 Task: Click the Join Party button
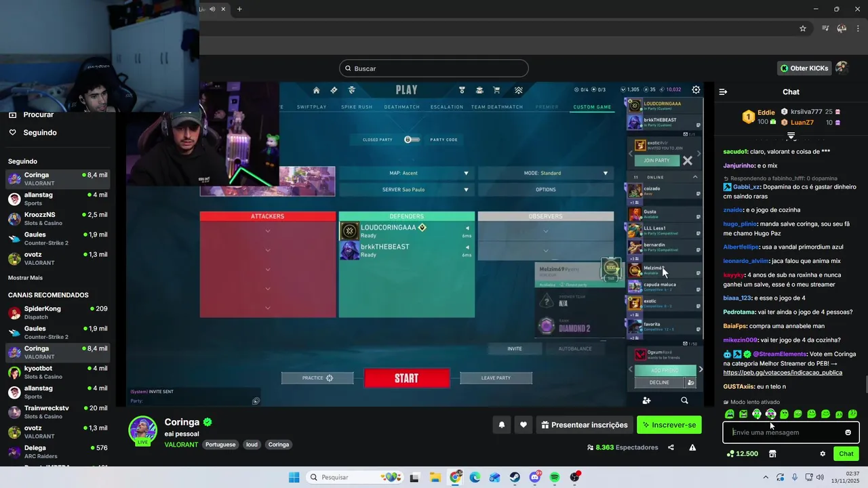656,161
